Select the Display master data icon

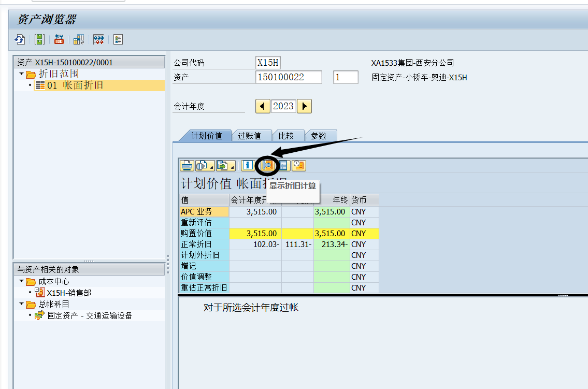[x=118, y=39]
